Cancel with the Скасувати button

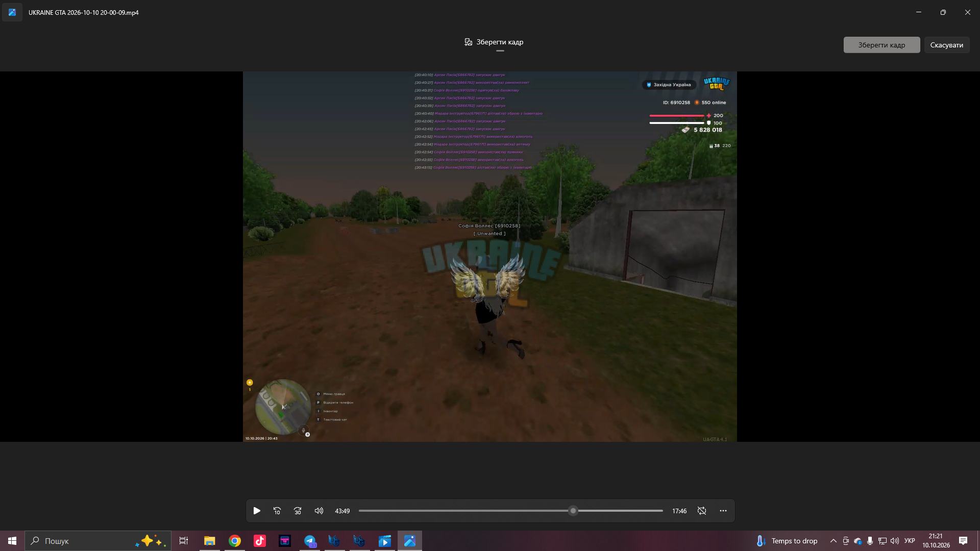(946, 45)
